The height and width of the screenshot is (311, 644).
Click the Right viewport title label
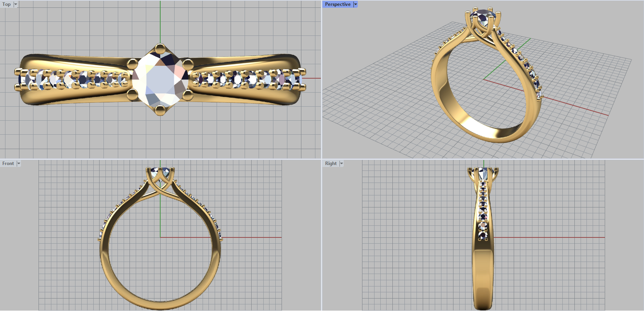click(330, 164)
